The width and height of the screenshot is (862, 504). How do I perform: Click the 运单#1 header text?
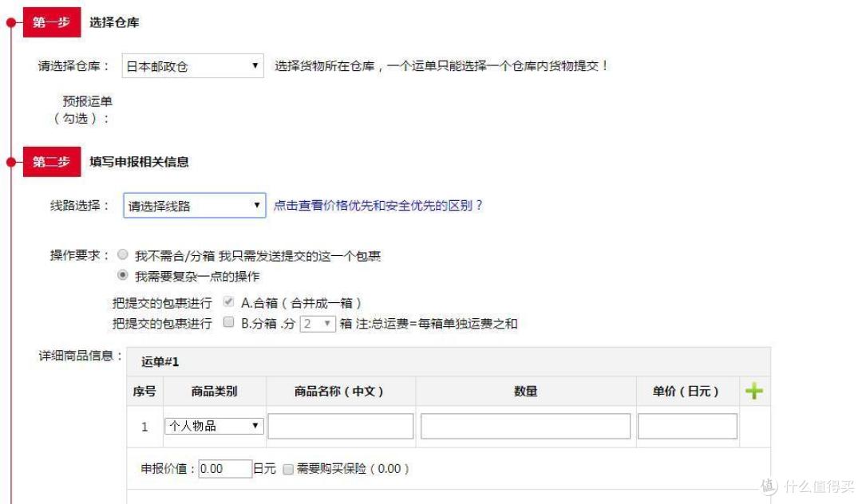tap(160, 362)
